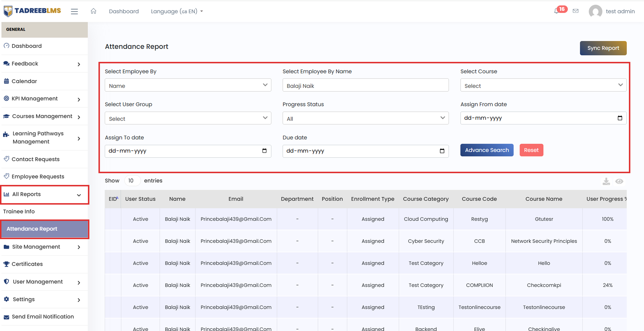The image size is (644, 331).
Task: Expand KPI Management sidebar menu
Action: [x=44, y=99]
